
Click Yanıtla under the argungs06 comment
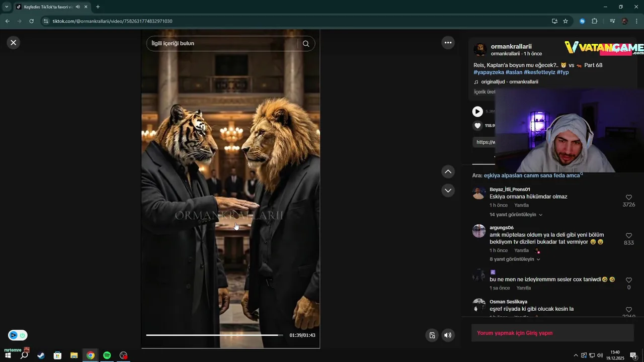pos(521,250)
